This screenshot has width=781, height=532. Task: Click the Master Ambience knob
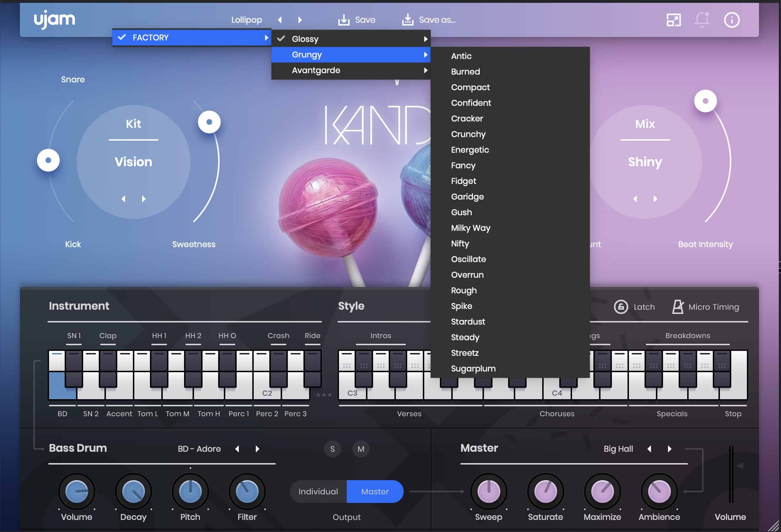659,492
